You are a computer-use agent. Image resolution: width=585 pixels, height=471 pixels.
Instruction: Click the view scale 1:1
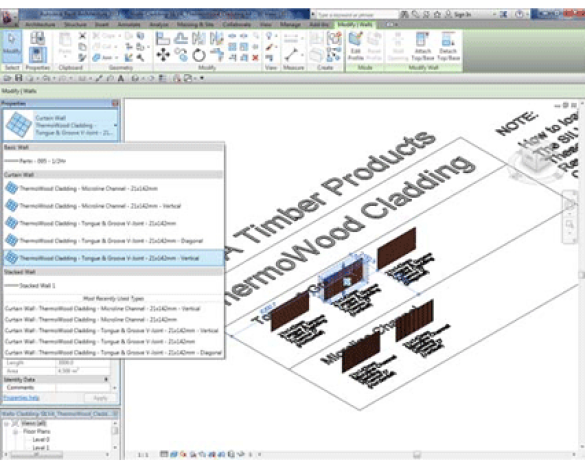tap(143, 455)
